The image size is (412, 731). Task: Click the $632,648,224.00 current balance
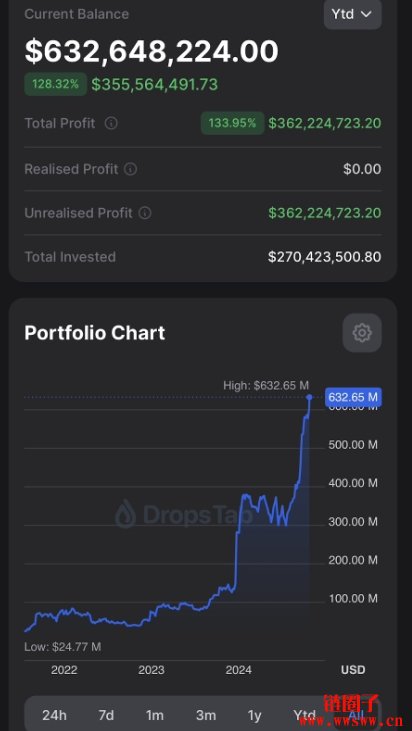point(151,51)
